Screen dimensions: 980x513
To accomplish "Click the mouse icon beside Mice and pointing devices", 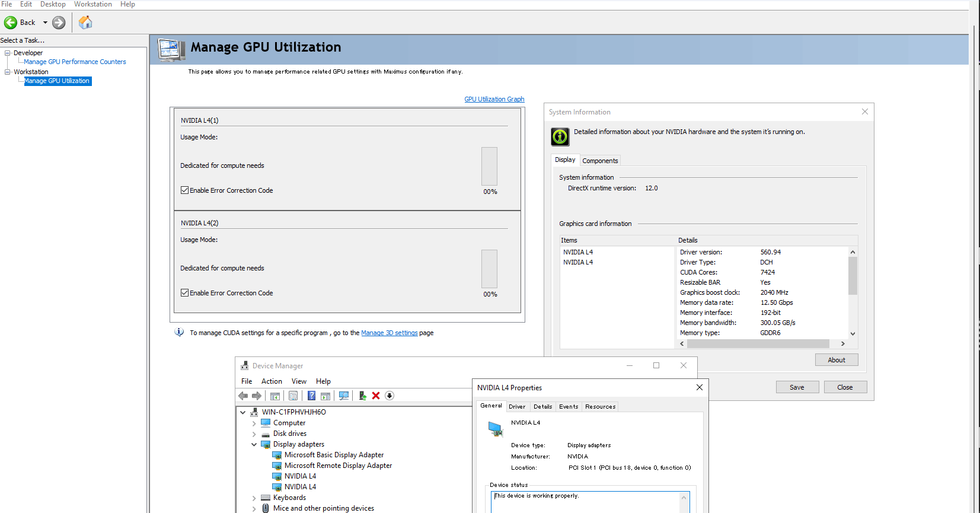I will pos(266,508).
